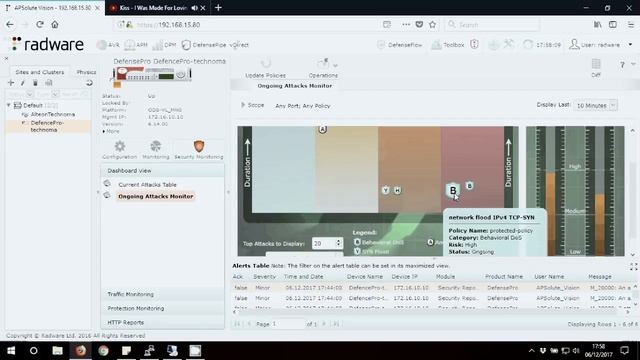This screenshot has height=360, width=640.
Task: Expand the Protection Monitoring section
Action: tap(162, 309)
